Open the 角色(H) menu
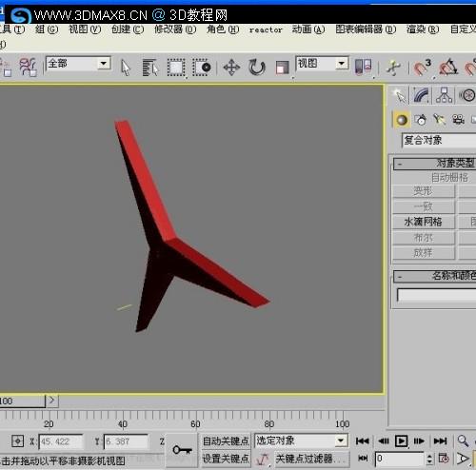The width and height of the screenshot is (476, 470). 223,29
